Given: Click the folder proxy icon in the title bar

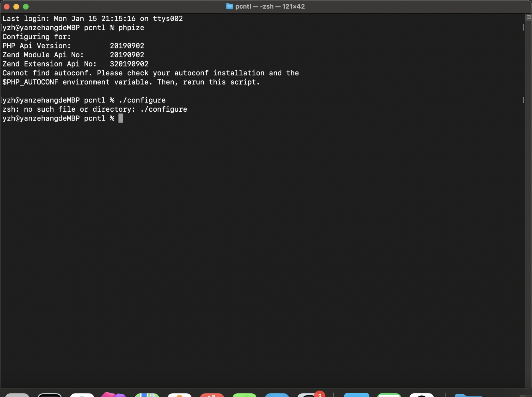Looking at the screenshot, I should pos(230,6).
